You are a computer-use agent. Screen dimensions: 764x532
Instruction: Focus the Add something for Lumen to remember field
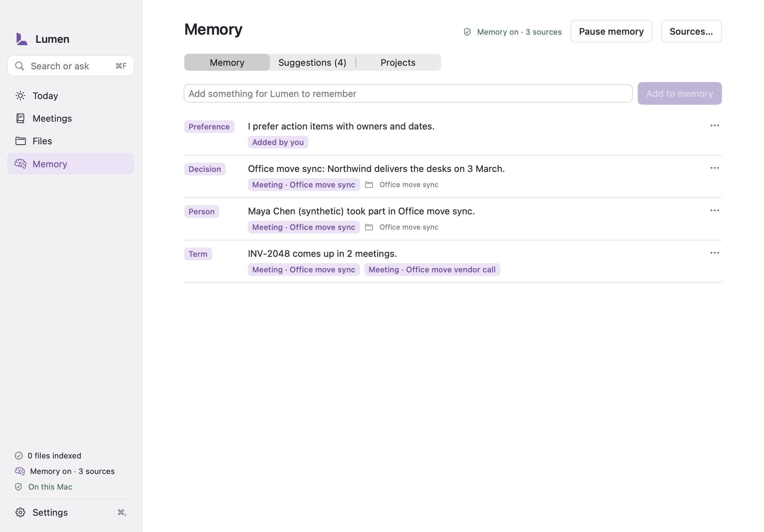click(408, 93)
